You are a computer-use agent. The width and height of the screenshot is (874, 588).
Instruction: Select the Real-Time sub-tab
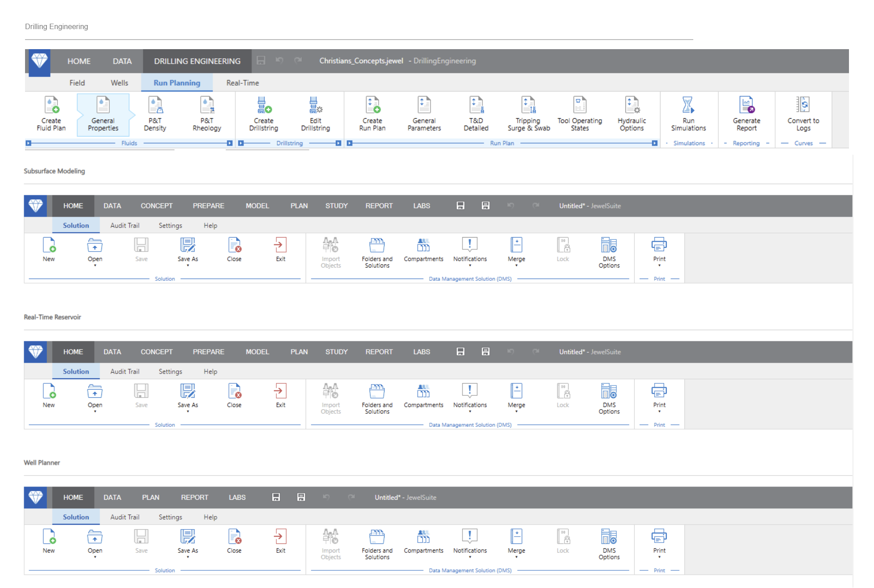[x=243, y=83]
